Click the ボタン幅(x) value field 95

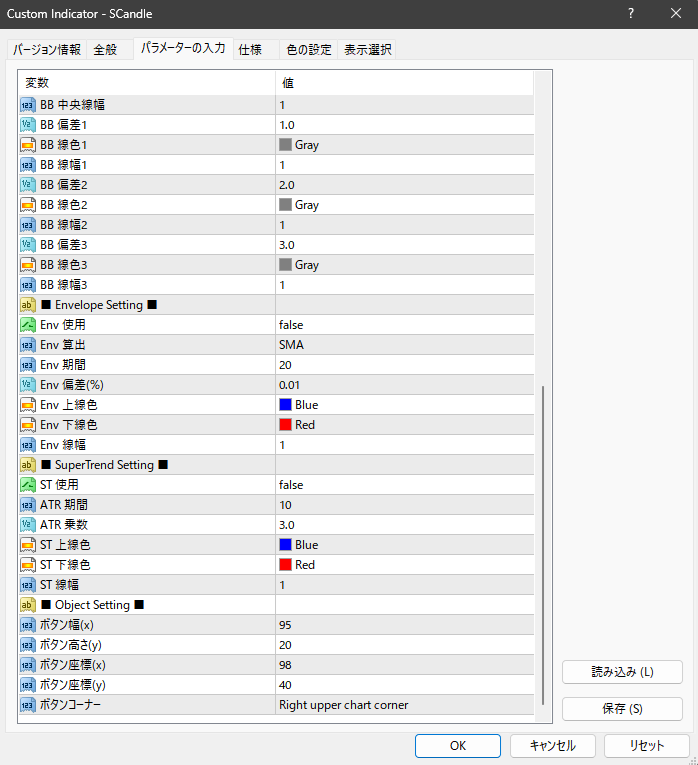(x=404, y=625)
